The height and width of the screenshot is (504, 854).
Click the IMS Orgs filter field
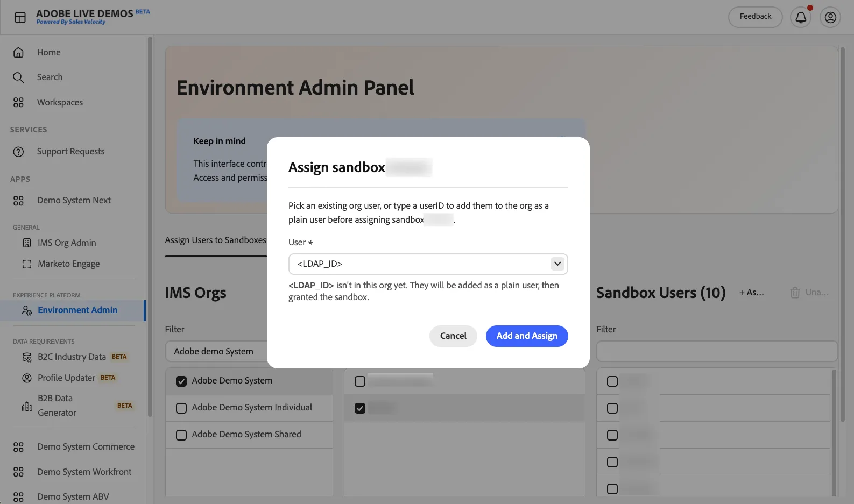216,351
